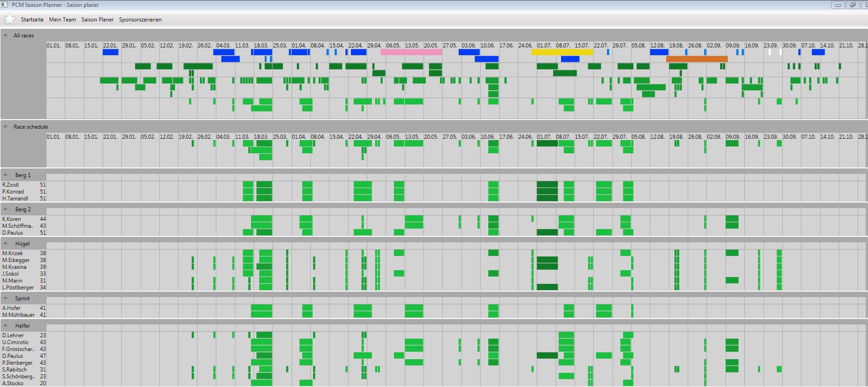Open the Sponsorszenarien menu
The width and height of the screenshot is (868, 387).
pyautogui.click(x=140, y=20)
